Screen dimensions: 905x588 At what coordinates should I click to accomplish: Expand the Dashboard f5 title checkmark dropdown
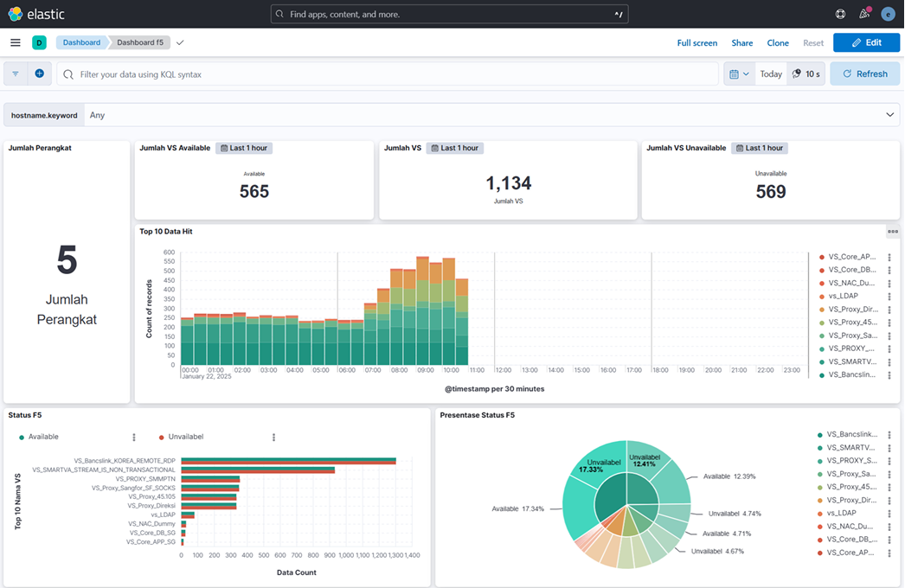(x=180, y=42)
